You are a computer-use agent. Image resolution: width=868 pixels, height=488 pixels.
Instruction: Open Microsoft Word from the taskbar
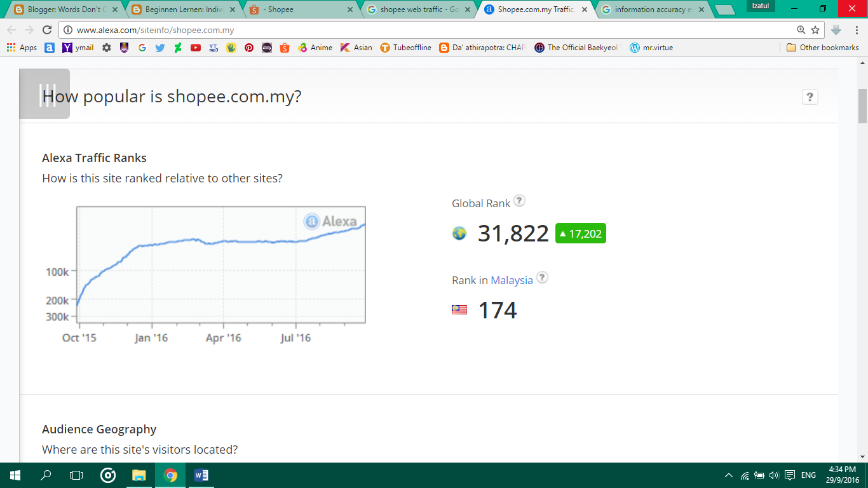point(201,475)
